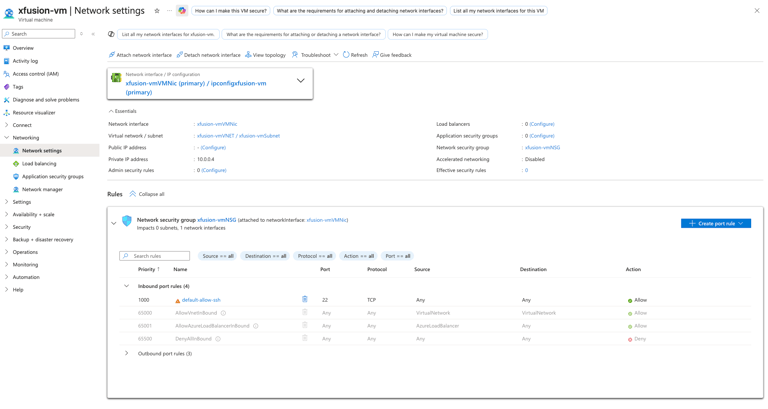768x409 pixels.
Task: Open the xfusion-vmNSG network security group link
Action: point(217,220)
